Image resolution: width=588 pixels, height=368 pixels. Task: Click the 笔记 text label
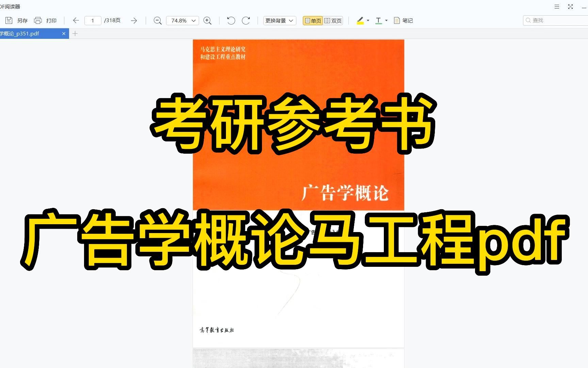coord(408,20)
